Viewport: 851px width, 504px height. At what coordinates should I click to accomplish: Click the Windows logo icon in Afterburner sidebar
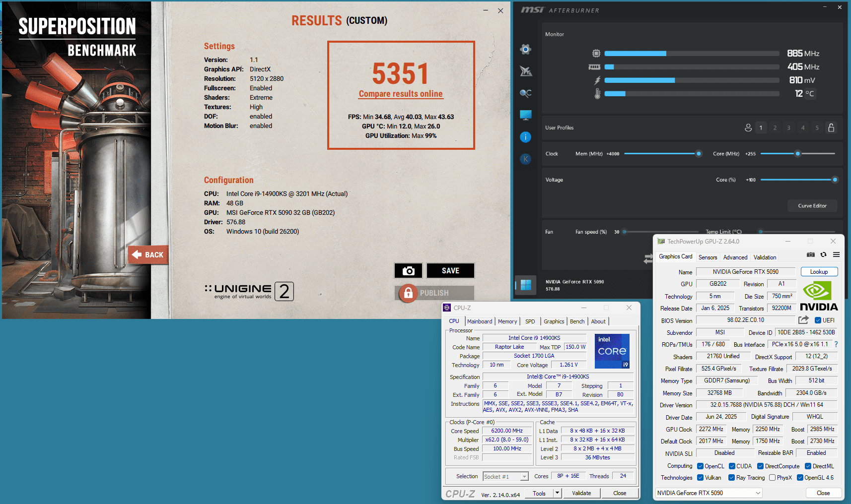pos(526,285)
